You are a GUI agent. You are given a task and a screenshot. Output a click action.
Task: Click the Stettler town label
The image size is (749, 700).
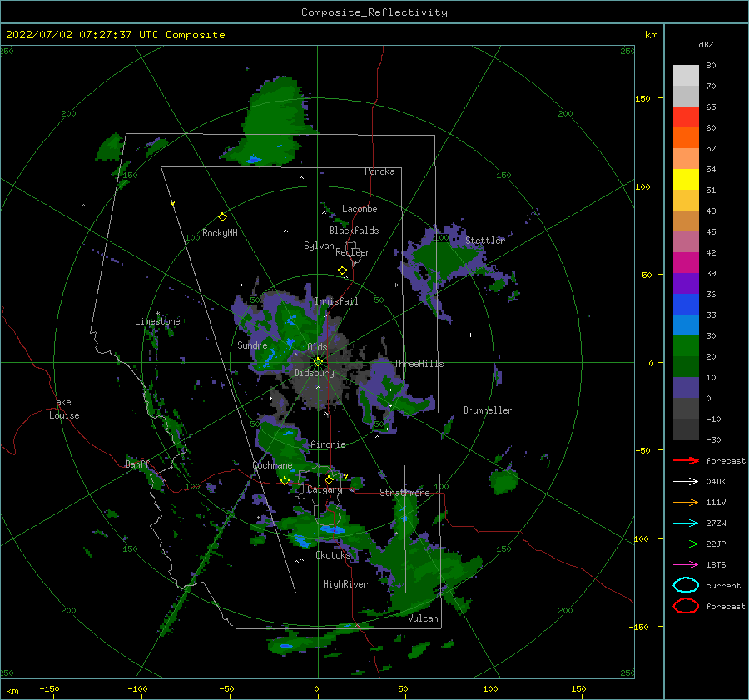point(485,241)
